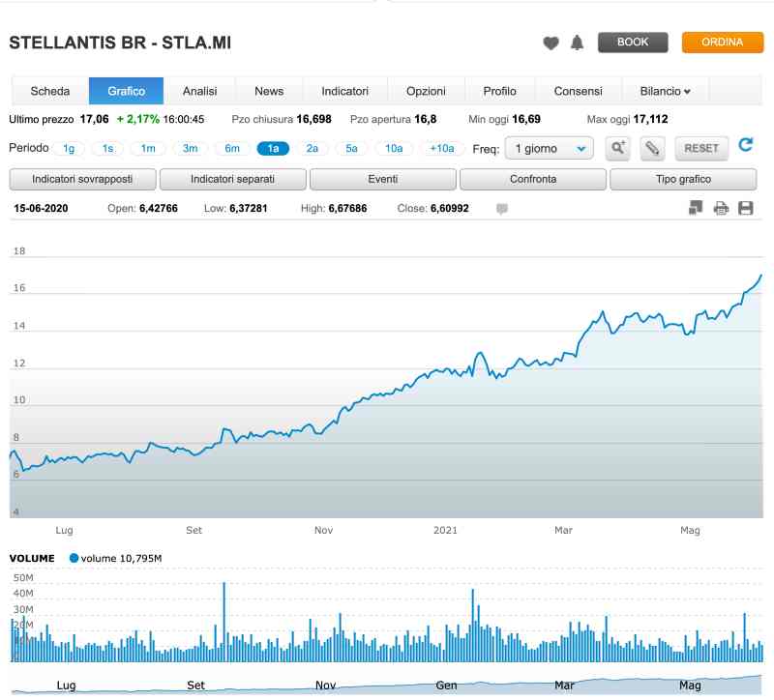Open the News tab
This screenshot has width=774, height=700.
pos(269,91)
